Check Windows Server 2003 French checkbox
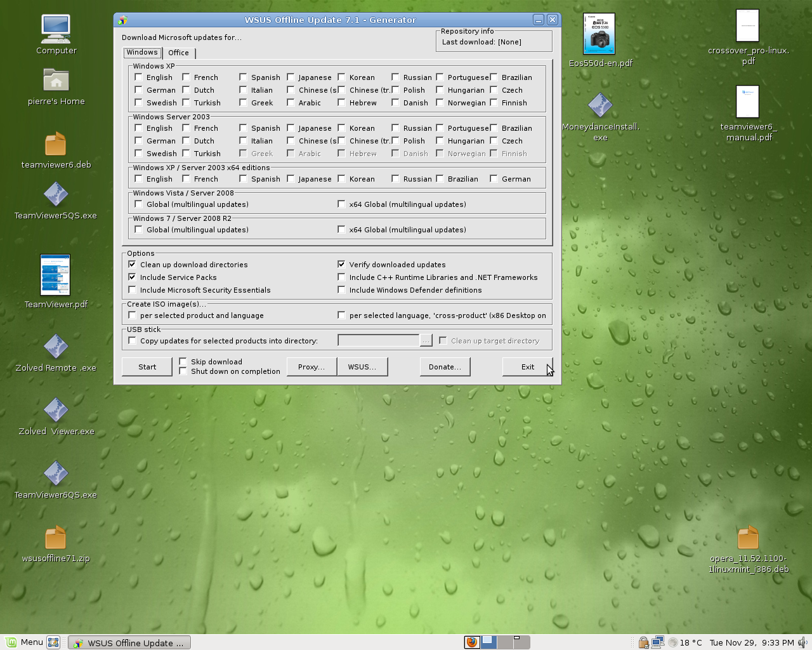Viewport: 812px width, 650px height. pyautogui.click(x=186, y=128)
